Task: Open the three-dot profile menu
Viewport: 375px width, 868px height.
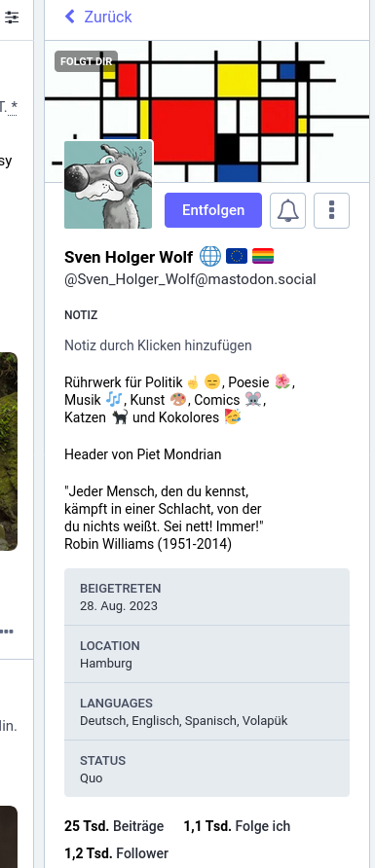Action: [331, 210]
